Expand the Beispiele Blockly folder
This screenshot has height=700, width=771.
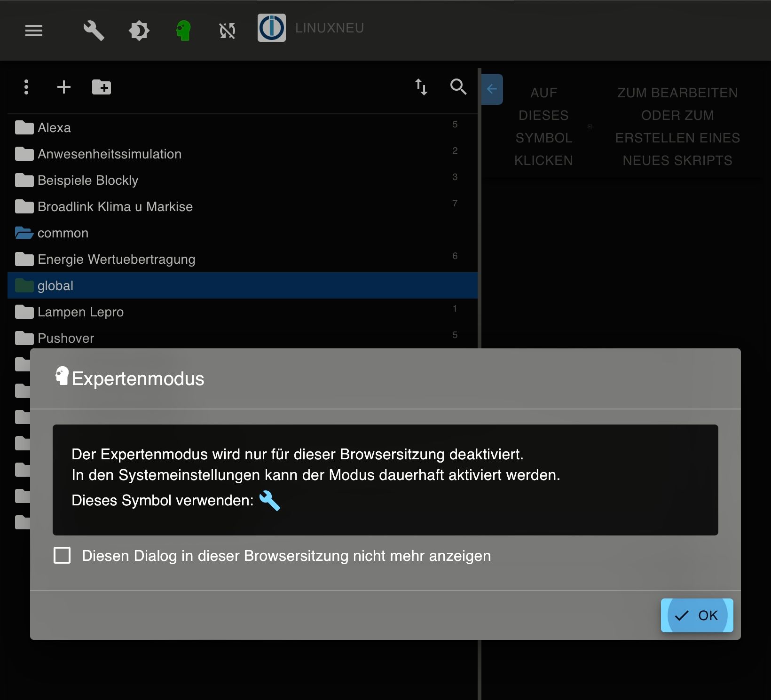243,180
